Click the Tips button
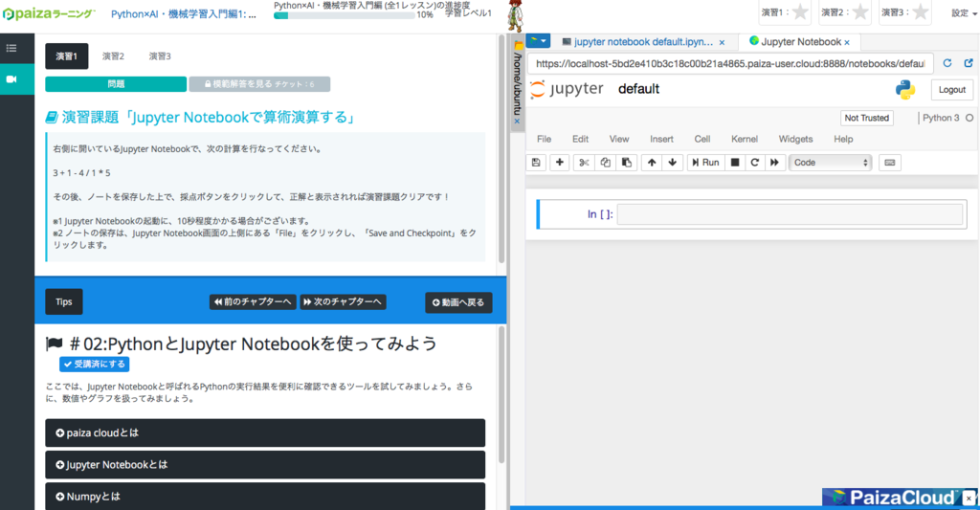980x510 pixels. tap(64, 301)
